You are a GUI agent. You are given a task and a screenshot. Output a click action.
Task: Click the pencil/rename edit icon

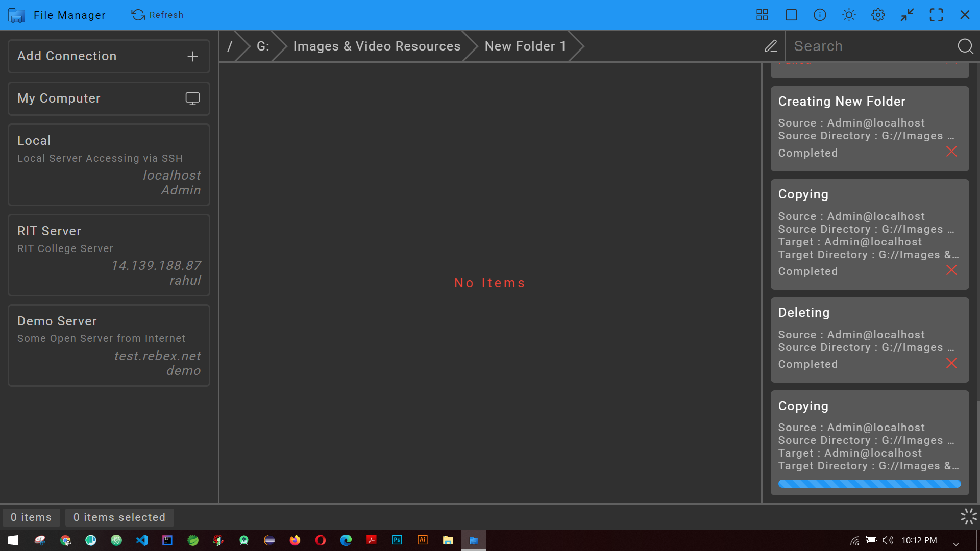pyautogui.click(x=771, y=46)
